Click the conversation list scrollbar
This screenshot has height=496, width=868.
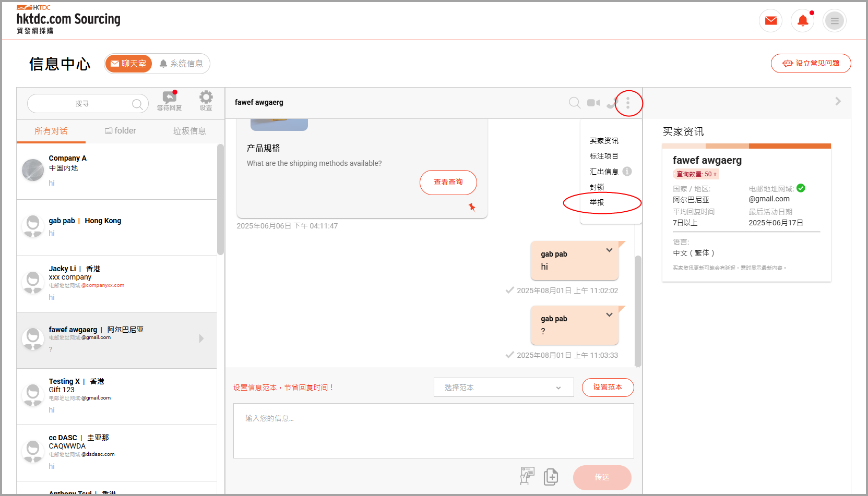pos(220,199)
